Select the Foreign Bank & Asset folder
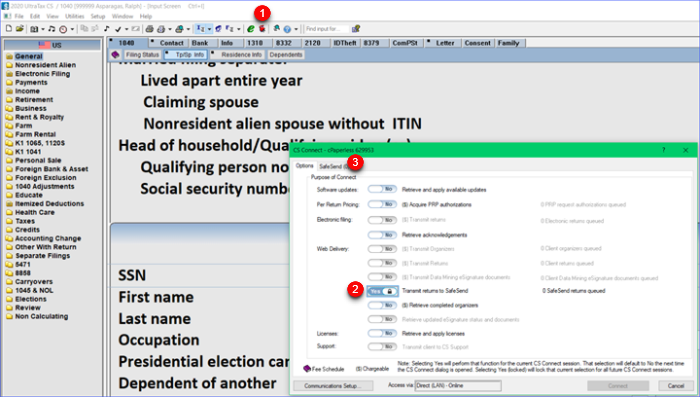This screenshot has height=397, width=700. point(51,169)
